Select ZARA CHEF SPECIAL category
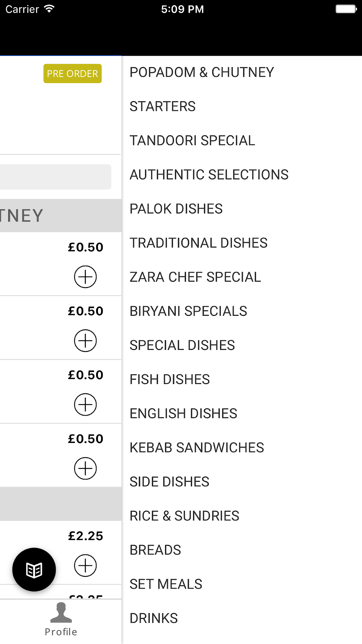This screenshot has height=644, width=362. (x=195, y=277)
